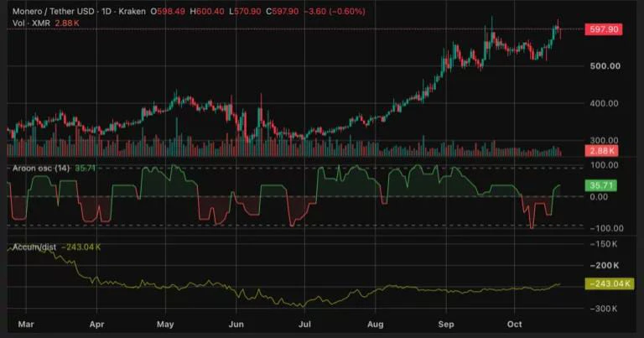The width and height of the screenshot is (644, 338).
Task: Click the Jun date axis label
Action: coord(236,325)
